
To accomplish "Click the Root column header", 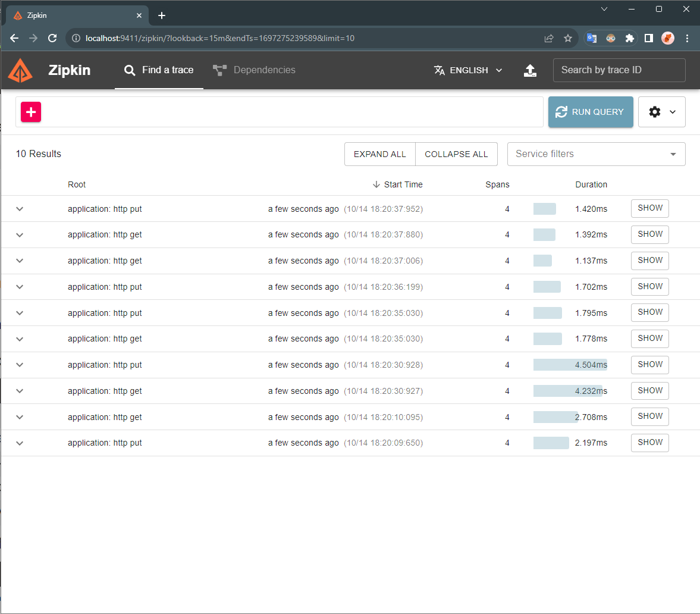I will click(x=77, y=184).
